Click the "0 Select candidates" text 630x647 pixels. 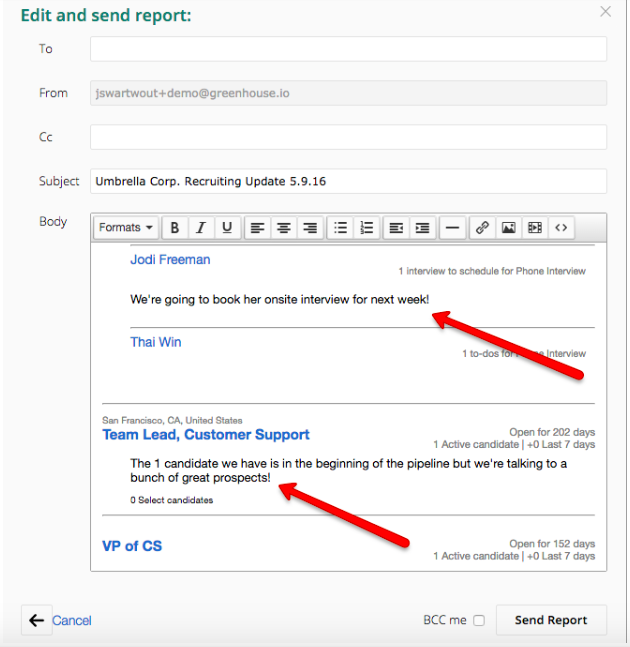pos(172,500)
